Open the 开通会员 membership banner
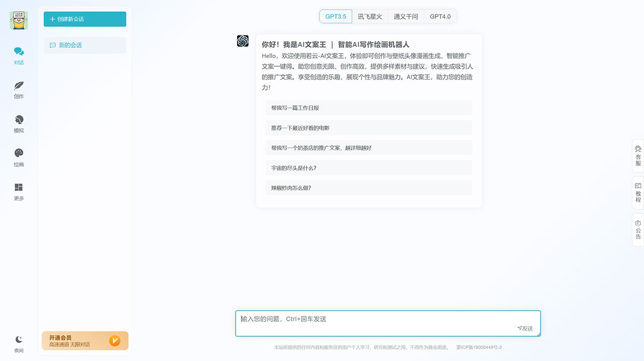Viewport: 644px width, 361px height. pos(84,341)
